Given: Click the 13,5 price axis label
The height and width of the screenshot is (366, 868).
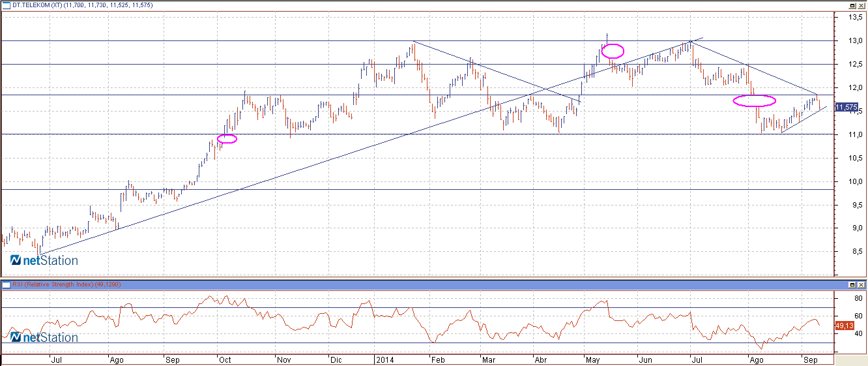Looking at the screenshot, I should (856, 18).
